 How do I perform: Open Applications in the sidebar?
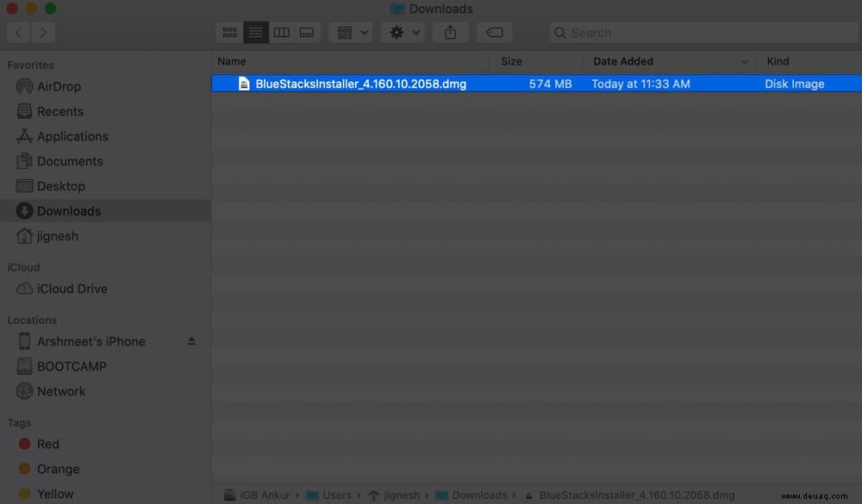click(x=72, y=136)
